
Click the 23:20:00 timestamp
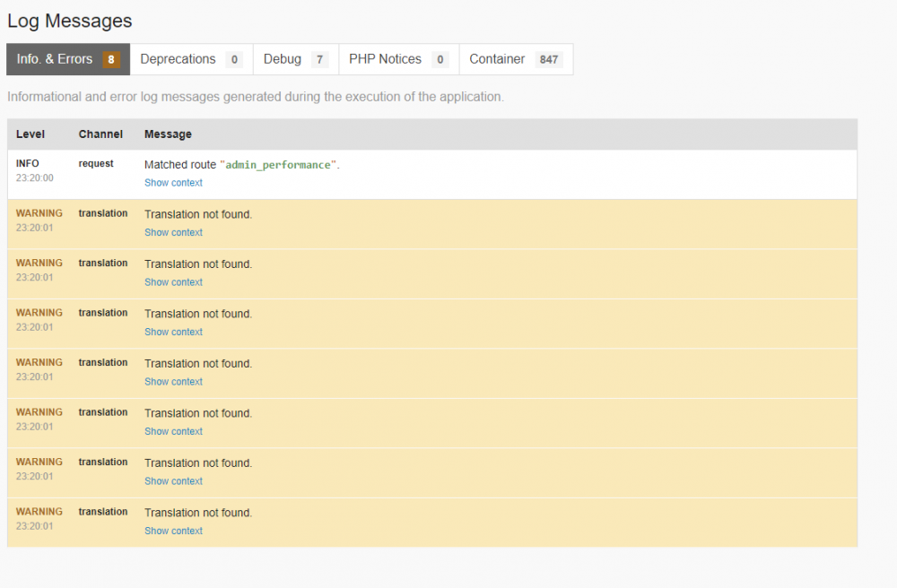[x=35, y=177]
